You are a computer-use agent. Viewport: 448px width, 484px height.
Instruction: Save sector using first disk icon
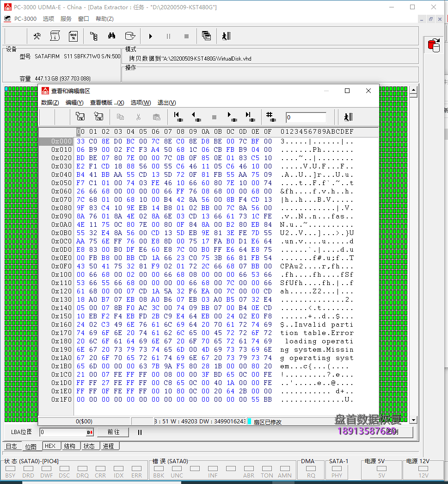tap(80, 116)
